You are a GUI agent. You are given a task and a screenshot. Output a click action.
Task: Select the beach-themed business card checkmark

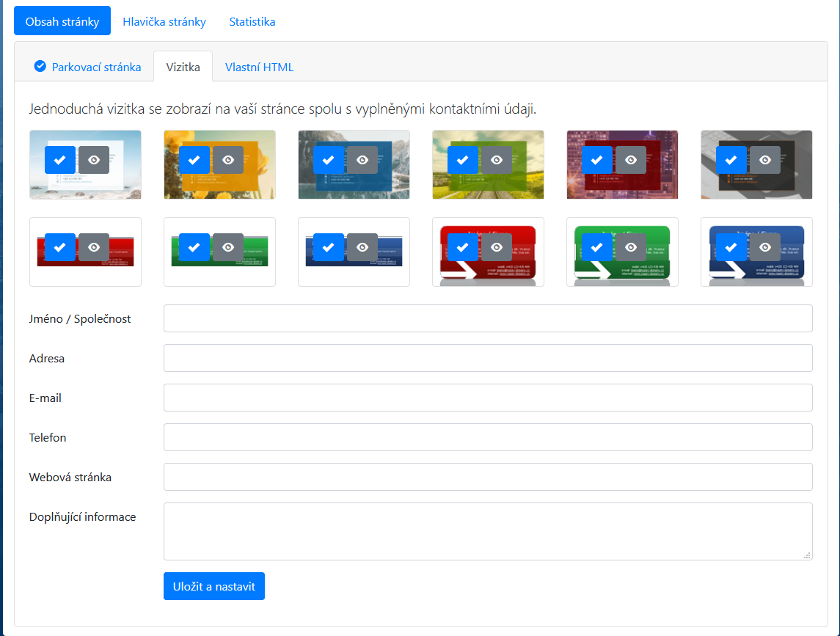(60, 160)
